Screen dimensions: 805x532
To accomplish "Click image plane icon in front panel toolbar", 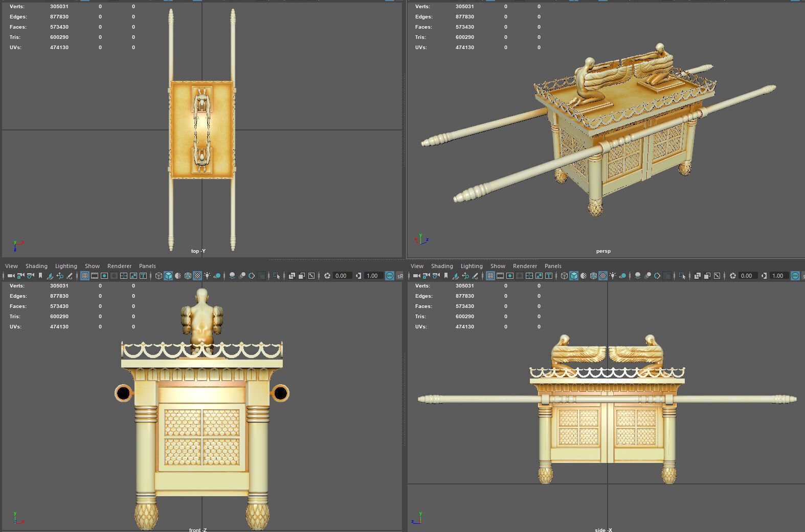I will pyautogui.click(x=50, y=276).
